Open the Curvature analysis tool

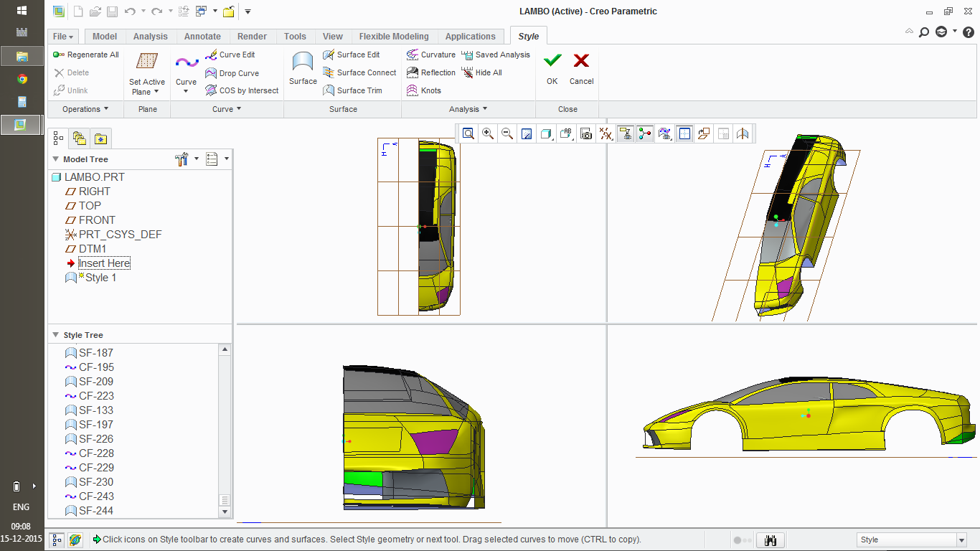point(431,55)
